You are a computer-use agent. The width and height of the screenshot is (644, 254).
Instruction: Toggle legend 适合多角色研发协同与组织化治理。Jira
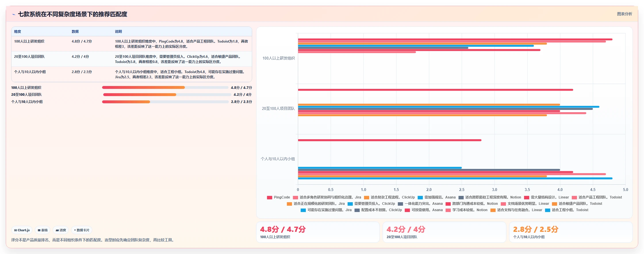[327, 197]
